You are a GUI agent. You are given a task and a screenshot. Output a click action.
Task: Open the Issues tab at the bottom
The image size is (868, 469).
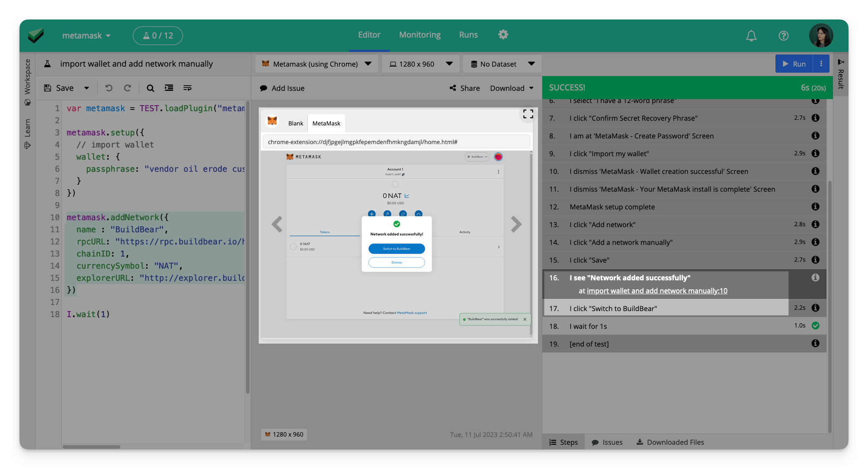[607, 442]
